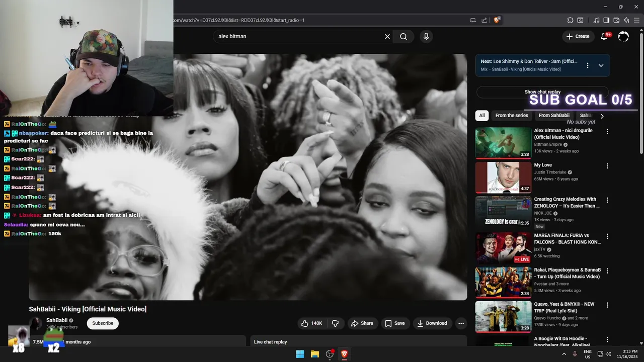Open options for A Boogie Nonchalant video
This screenshot has height=362, width=644.
(x=607, y=340)
